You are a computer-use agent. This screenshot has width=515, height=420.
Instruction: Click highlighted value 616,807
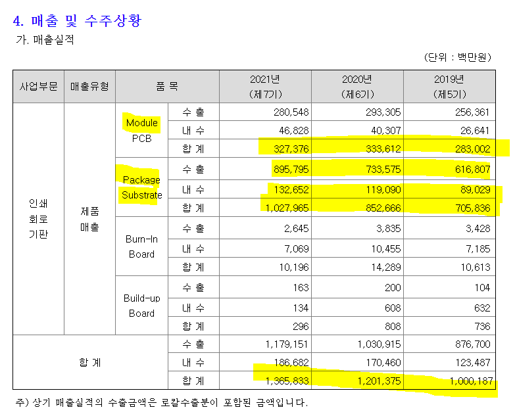473,170
